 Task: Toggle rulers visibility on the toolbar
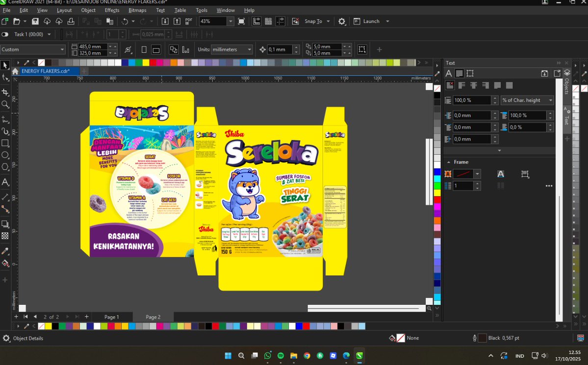click(x=256, y=21)
